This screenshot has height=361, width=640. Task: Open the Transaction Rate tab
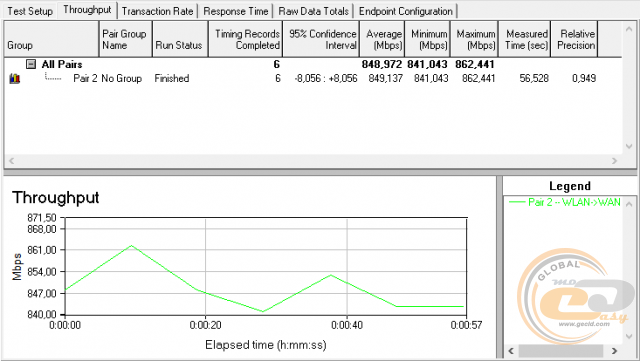[x=157, y=11]
